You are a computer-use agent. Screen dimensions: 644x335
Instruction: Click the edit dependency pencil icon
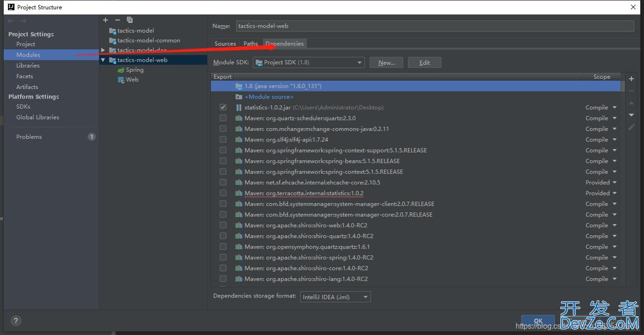pyautogui.click(x=631, y=128)
